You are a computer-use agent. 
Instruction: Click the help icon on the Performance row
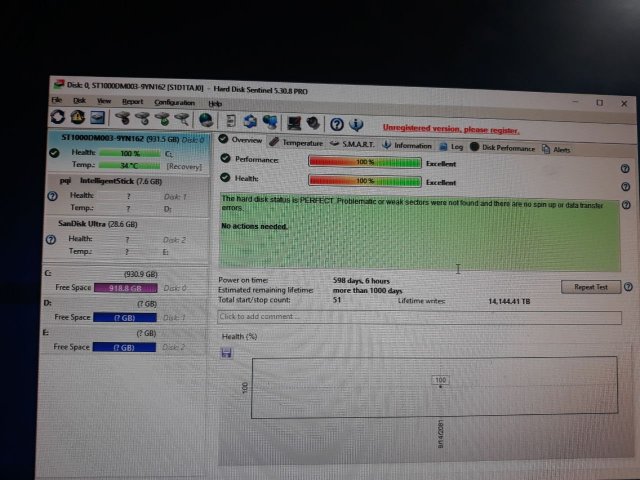(x=625, y=169)
